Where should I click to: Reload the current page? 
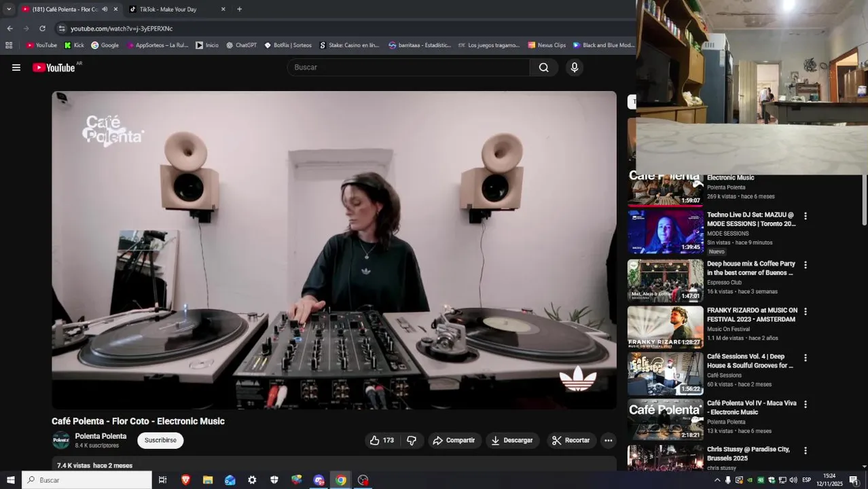42,29
